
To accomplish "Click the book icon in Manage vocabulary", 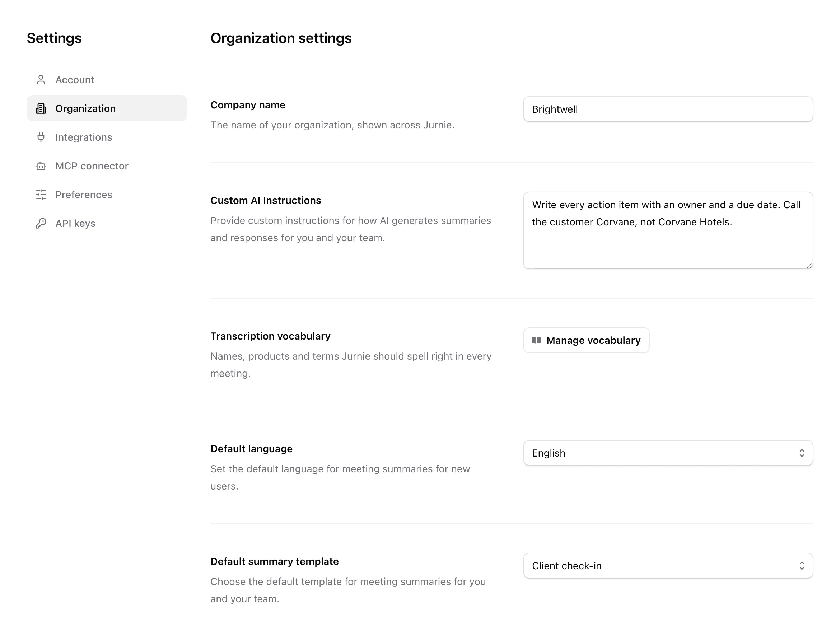I will (x=536, y=340).
